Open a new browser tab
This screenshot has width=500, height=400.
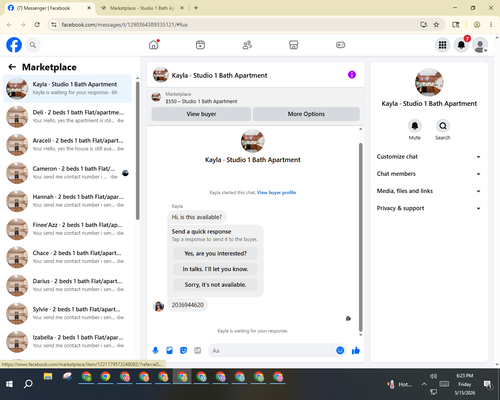pos(196,8)
